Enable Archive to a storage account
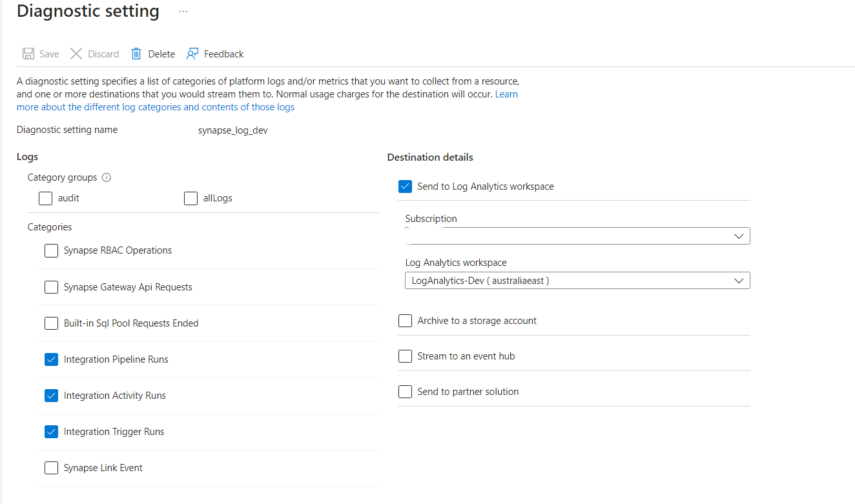Screen dimensions: 855x504 tap(405, 320)
